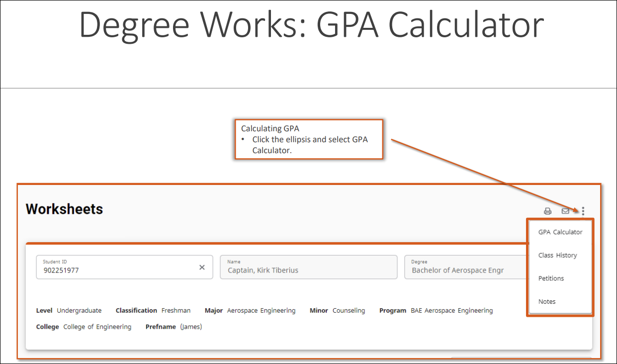Click the Freshman classification value

[x=176, y=310]
